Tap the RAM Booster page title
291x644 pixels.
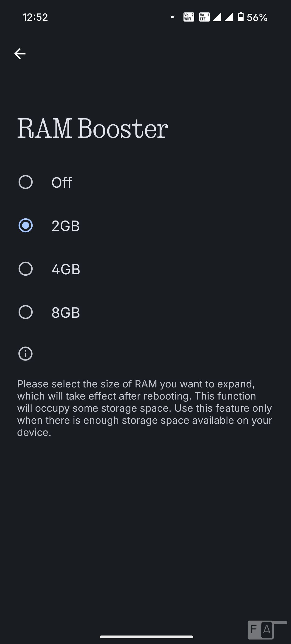pyautogui.click(x=93, y=129)
